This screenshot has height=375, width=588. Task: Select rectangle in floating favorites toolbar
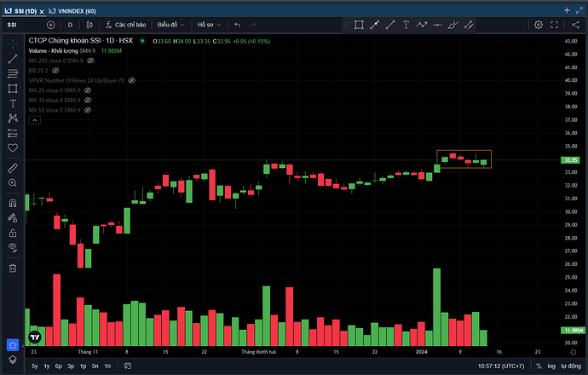click(359, 25)
